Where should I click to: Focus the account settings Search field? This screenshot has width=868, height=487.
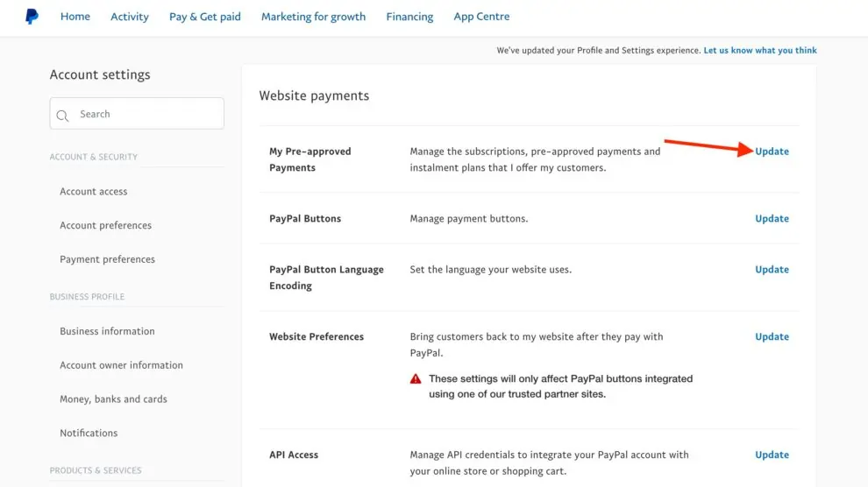coord(137,113)
